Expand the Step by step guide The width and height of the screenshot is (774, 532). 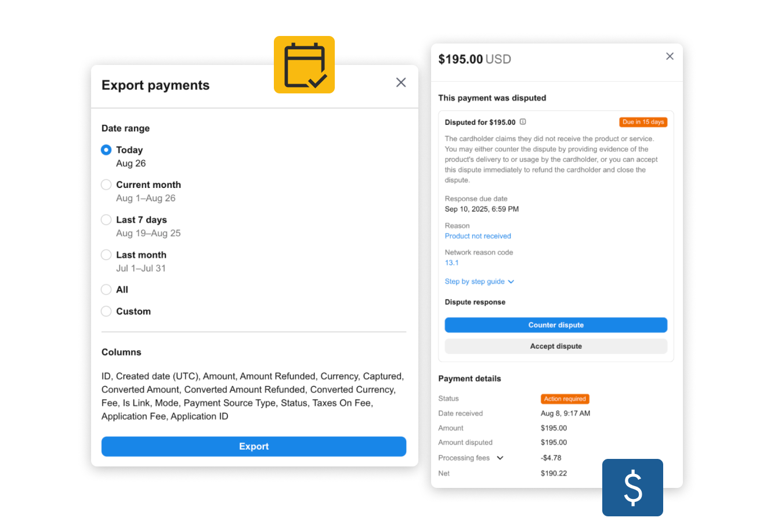479,281
